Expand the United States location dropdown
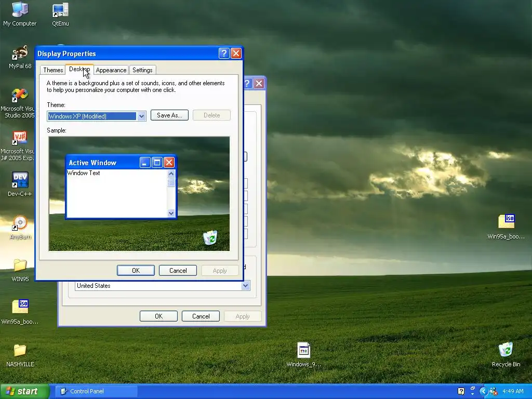532x399 pixels. click(246, 286)
